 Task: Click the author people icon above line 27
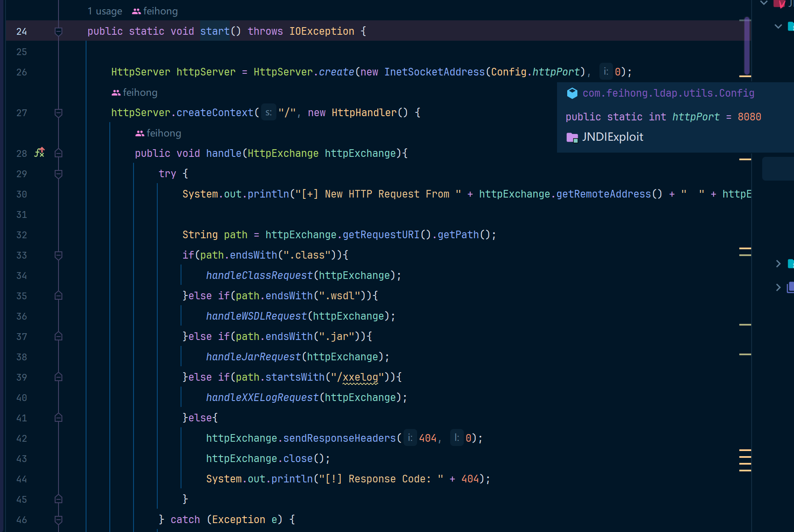116,93
